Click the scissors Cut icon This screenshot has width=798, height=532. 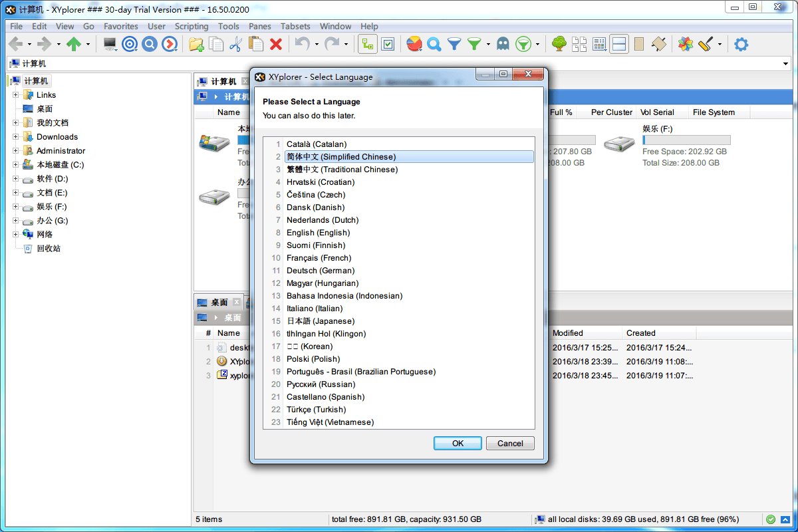pos(235,45)
